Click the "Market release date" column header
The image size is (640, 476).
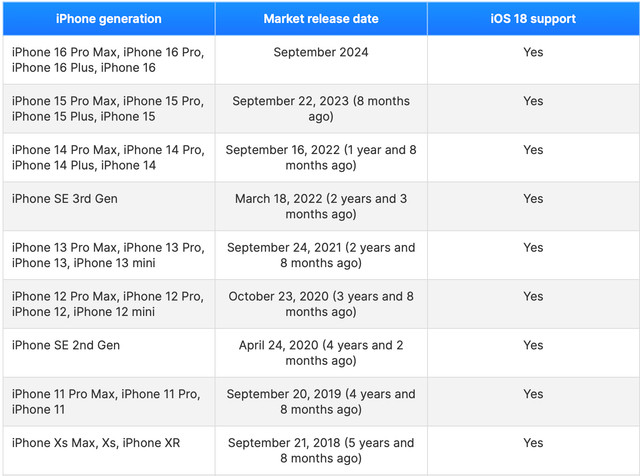320,19
